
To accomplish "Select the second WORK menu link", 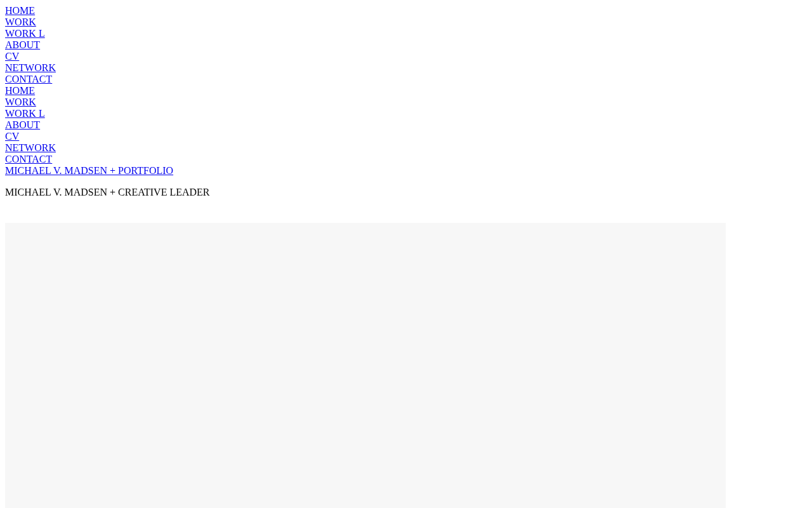I will click(x=20, y=102).
